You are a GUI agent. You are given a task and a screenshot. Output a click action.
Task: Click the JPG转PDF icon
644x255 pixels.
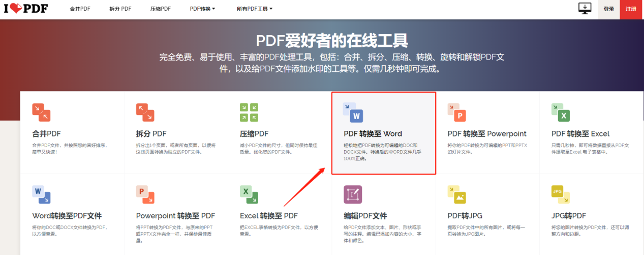[x=561, y=194]
